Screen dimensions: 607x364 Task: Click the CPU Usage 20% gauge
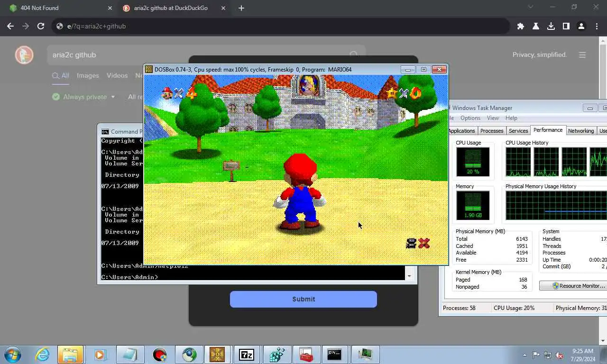click(473, 162)
